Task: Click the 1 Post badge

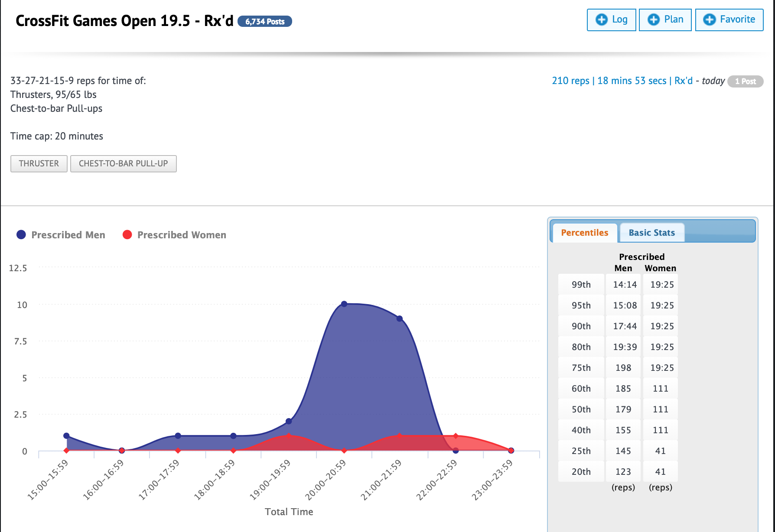Action: tap(745, 81)
